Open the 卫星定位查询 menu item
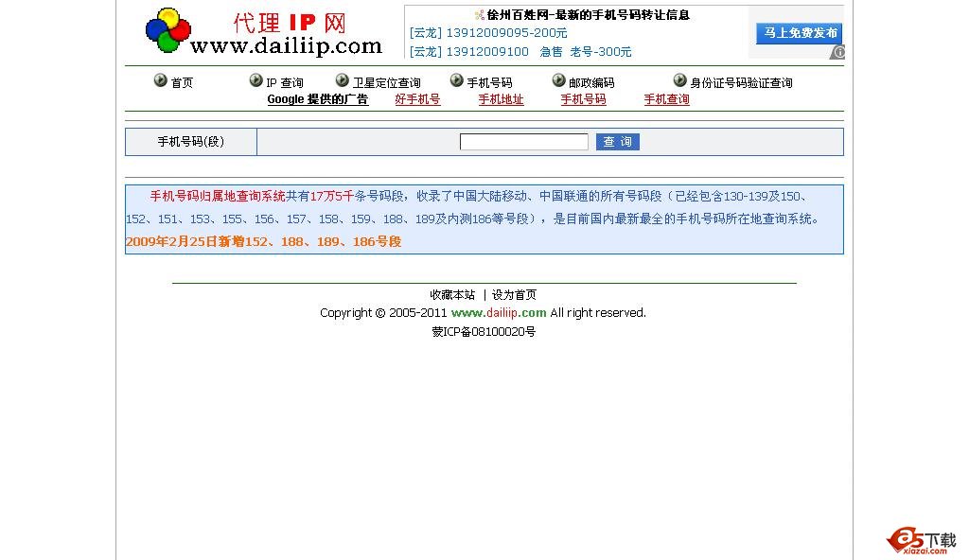The height and width of the screenshot is (560, 969). coord(386,83)
